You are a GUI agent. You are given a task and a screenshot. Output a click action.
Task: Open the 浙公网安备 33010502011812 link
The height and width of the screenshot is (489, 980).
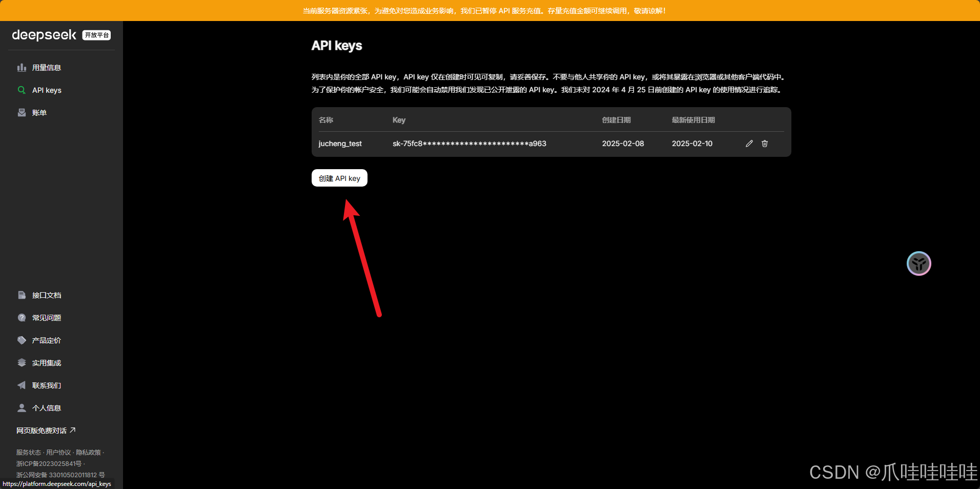pyautogui.click(x=60, y=475)
